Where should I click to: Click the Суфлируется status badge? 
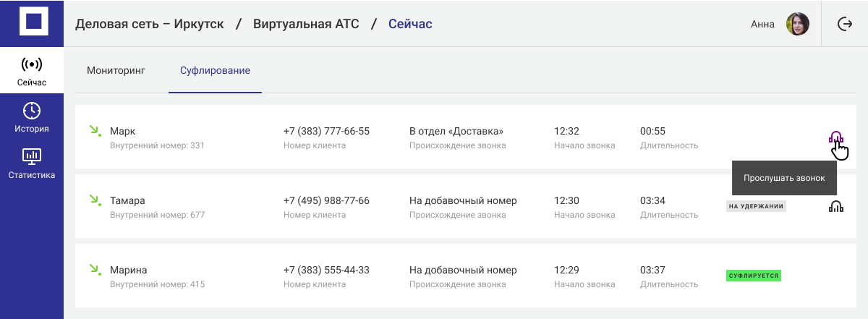coord(753,276)
